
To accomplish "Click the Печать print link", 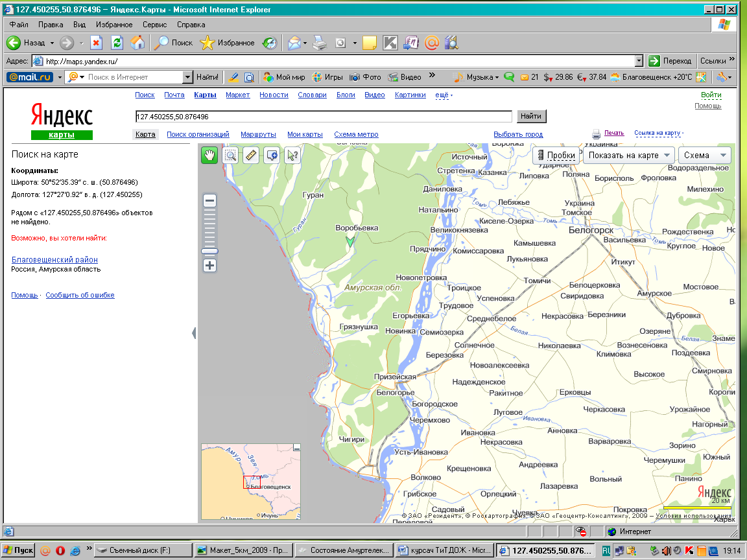I will (614, 133).
